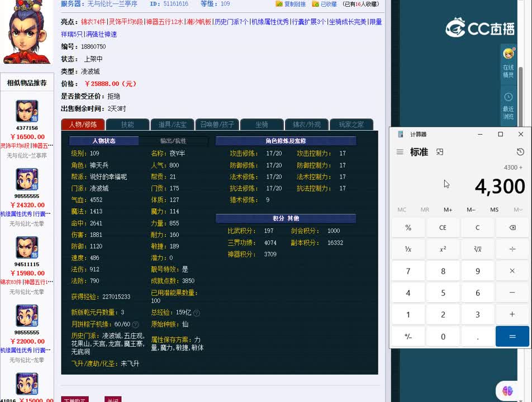Click MS memory store key
The height and width of the screenshot is (402, 532).
coord(494,209)
